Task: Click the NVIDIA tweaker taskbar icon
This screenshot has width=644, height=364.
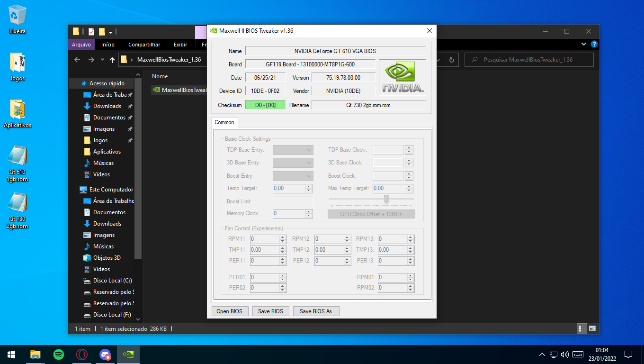Action: (x=128, y=355)
